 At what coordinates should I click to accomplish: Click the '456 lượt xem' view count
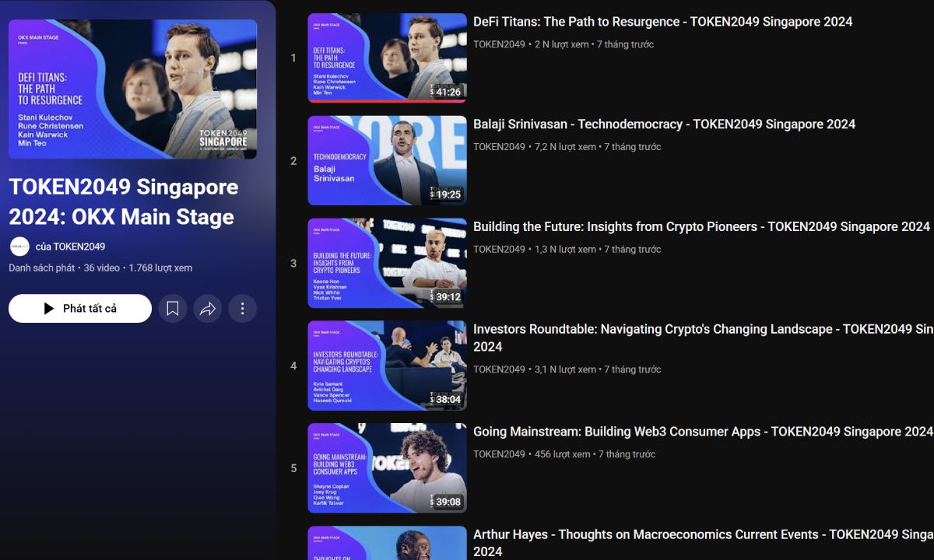[x=563, y=454]
